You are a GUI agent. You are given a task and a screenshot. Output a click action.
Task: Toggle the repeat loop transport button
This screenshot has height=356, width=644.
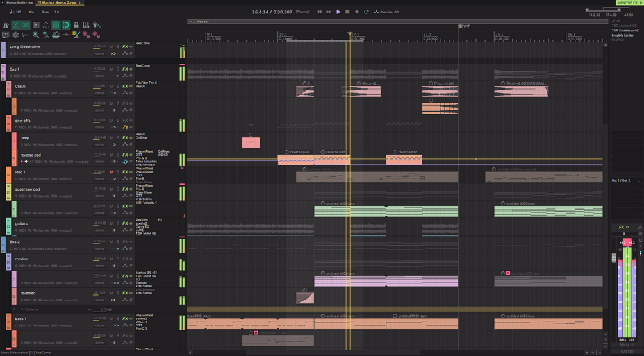coord(366,12)
